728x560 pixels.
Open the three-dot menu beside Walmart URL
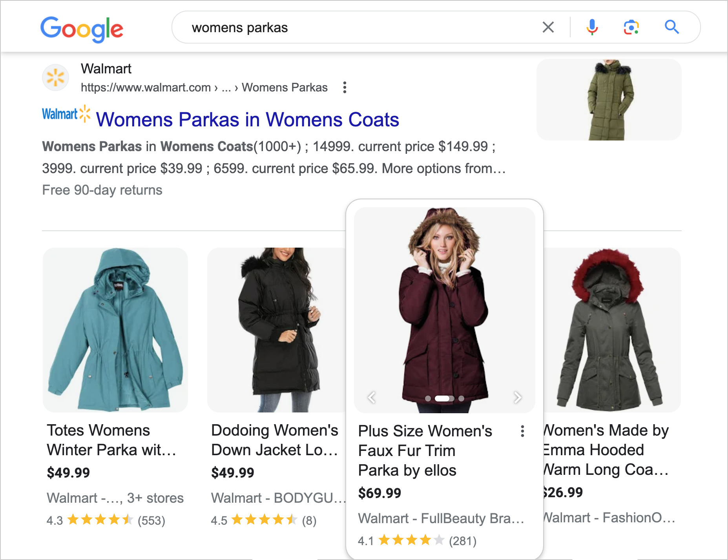pos(345,87)
